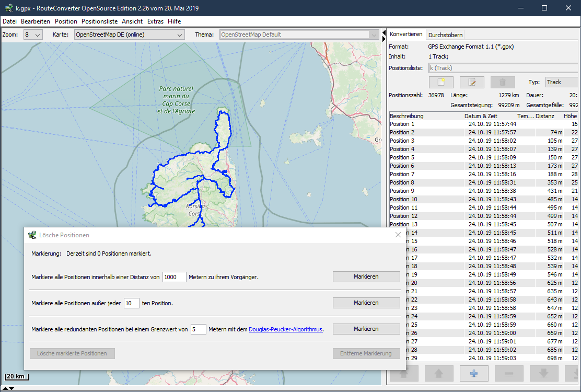Click the move position up arrow button

point(438,373)
